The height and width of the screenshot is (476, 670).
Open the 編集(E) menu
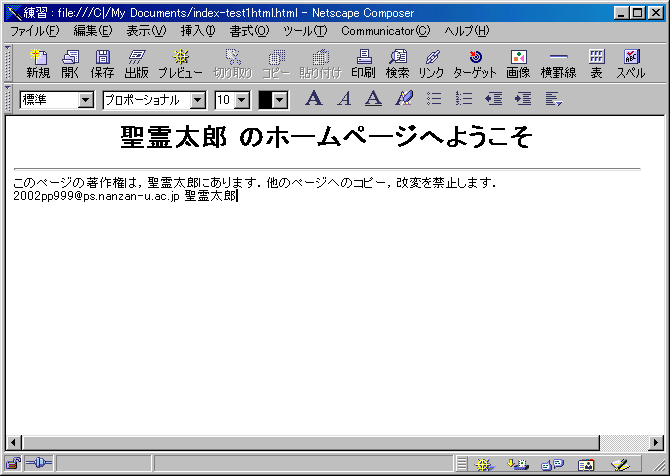93,31
